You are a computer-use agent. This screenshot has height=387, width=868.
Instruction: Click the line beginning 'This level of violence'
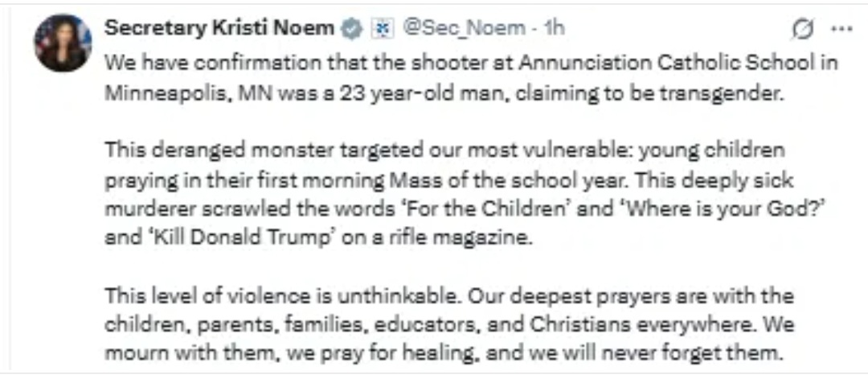coord(449,295)
